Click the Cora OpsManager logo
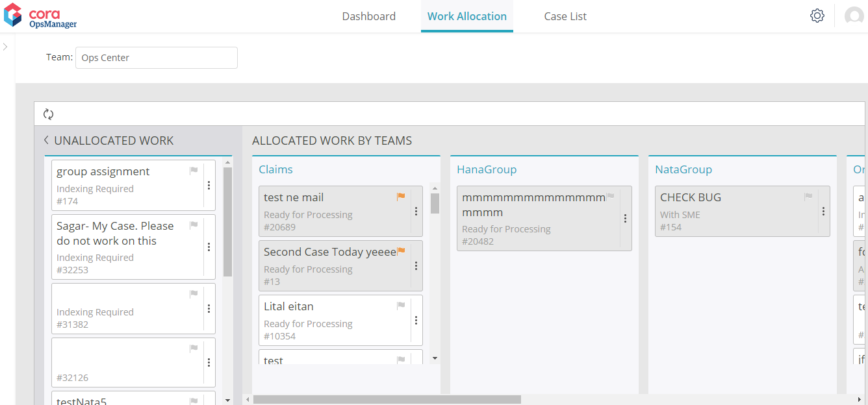The image size is (868, 405). (40, 16)
